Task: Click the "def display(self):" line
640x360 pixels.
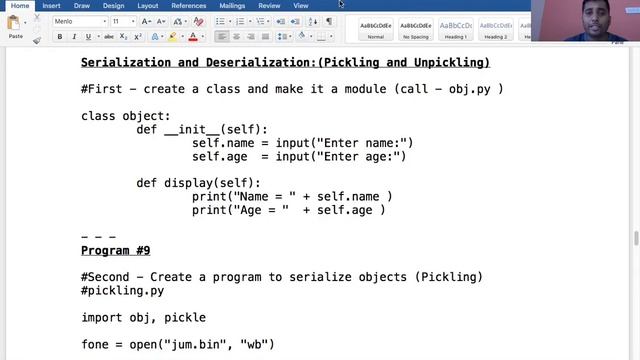Action: point(198,183)
